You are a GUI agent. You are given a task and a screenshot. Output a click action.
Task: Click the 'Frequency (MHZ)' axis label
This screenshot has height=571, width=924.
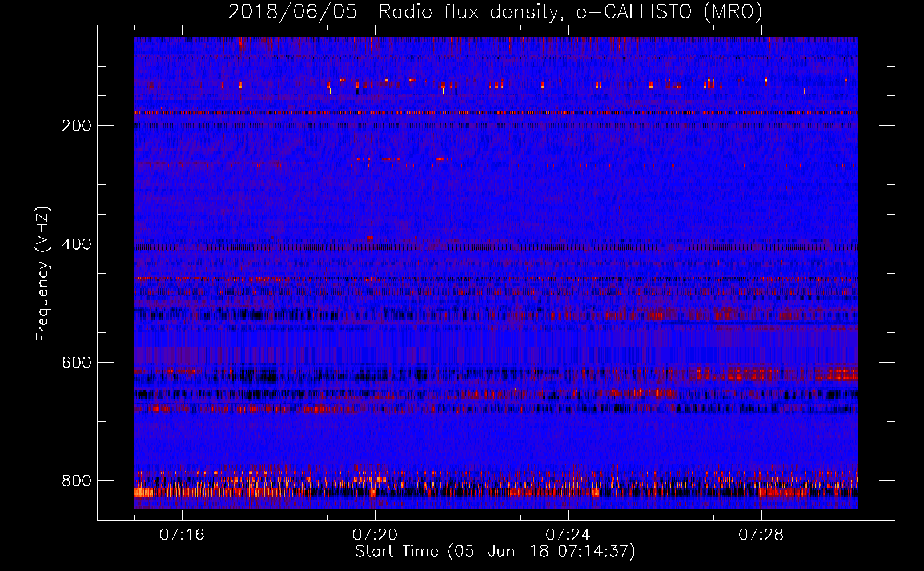(x=43, y=274)
